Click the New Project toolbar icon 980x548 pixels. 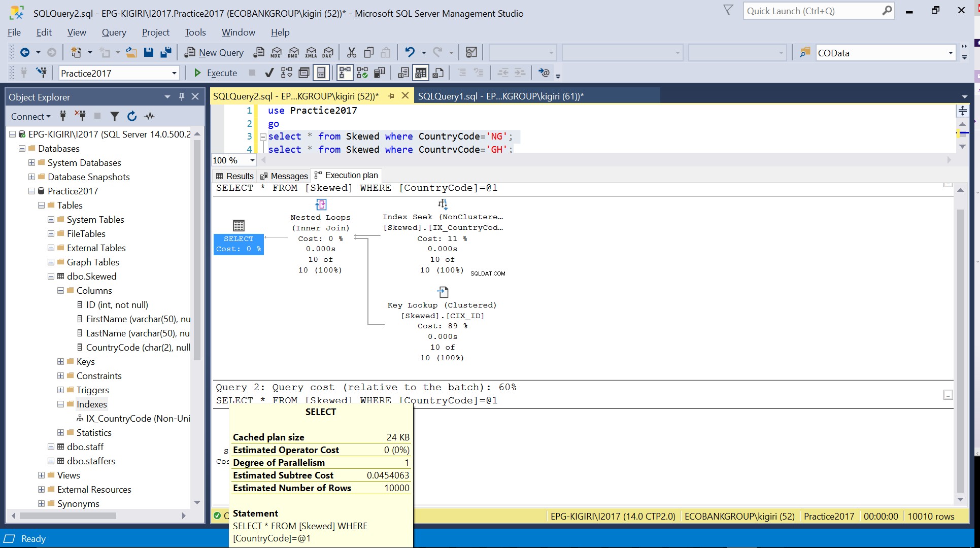coord(76,52)
